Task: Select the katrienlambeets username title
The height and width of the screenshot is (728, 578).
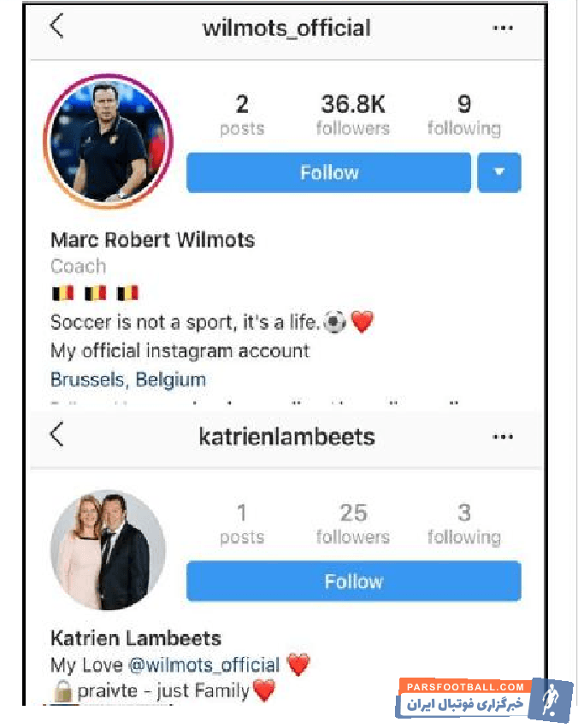Action: tap(286, 437)
